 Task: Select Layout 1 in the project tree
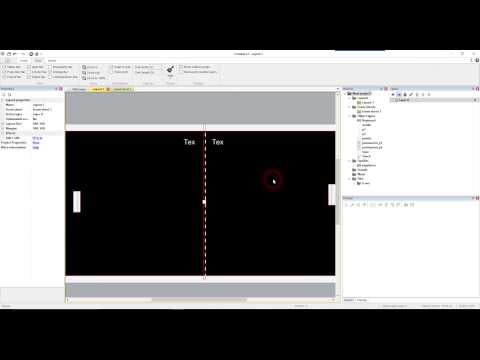(368, 102)
